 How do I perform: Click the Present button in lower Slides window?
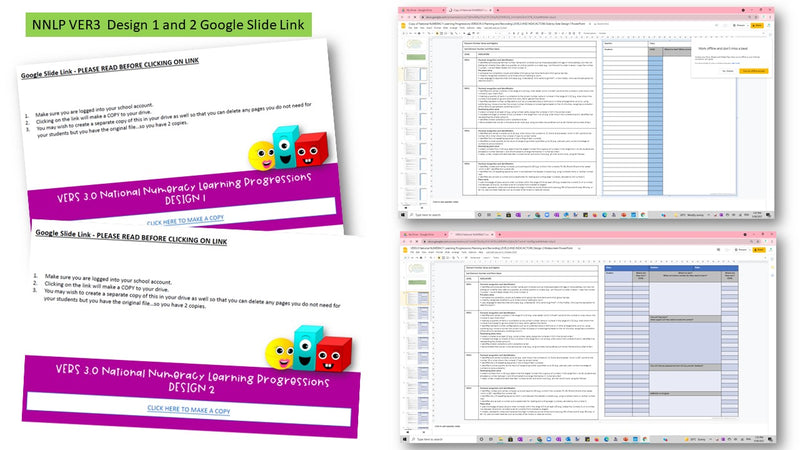pyautogui.click(x=742, y=249)
